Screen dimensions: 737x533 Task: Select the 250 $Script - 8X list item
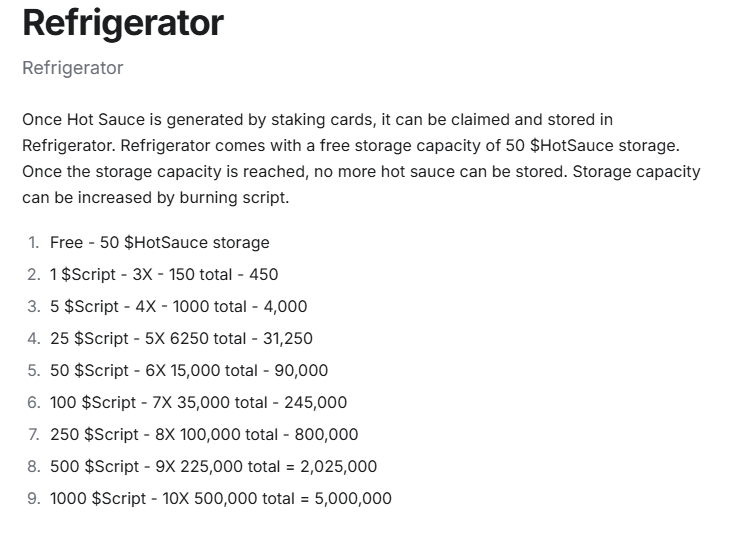[204, 434]
